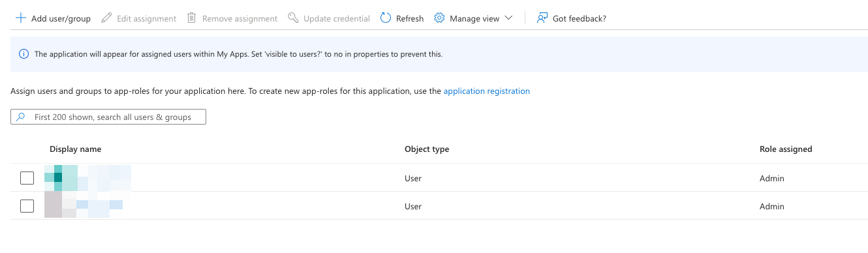Click the feedback person icon
Image resolution: width=868 pixels, height=253 pixels.
[x=542, y=18]
